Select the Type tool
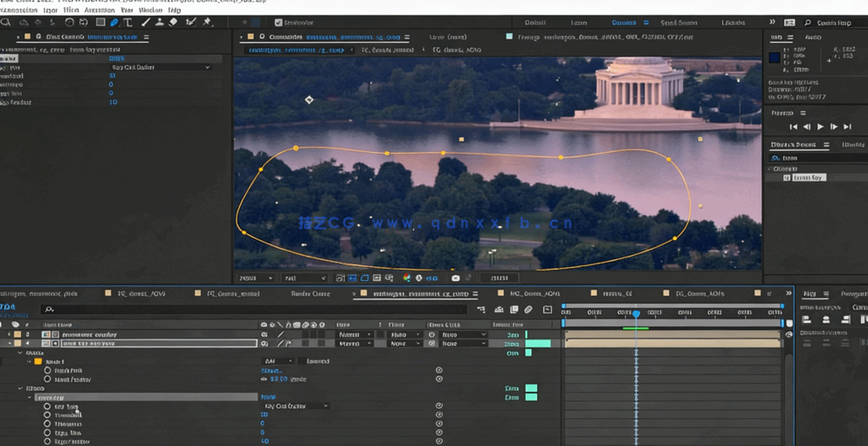Image resolution: width=868 pixels, height=446 pixels. (x=128, y=23)
